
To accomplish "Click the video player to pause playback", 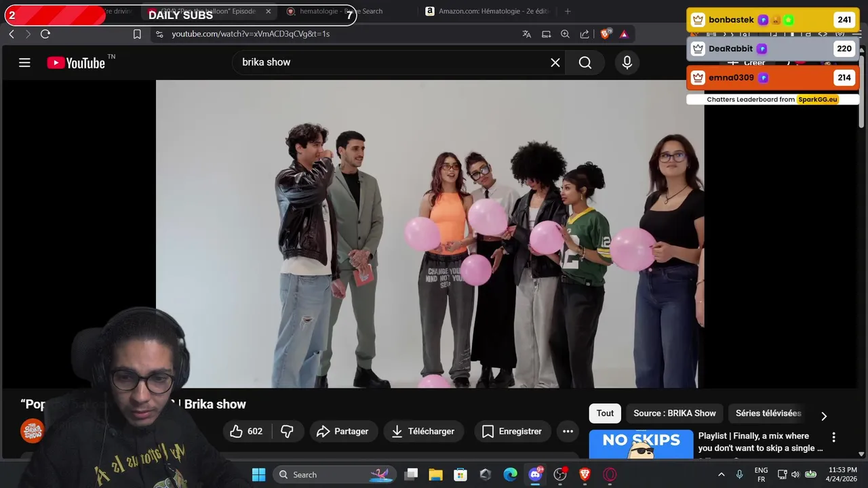I will coord(430,234).
